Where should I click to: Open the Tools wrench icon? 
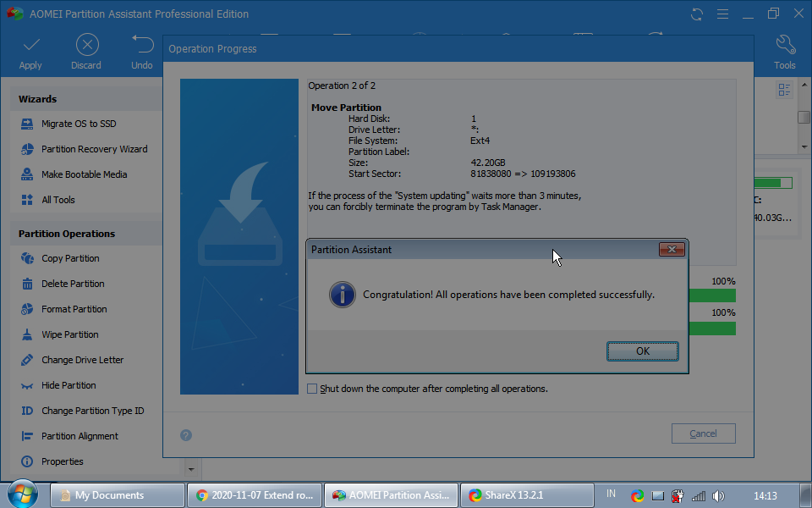(x=785, y=45)
